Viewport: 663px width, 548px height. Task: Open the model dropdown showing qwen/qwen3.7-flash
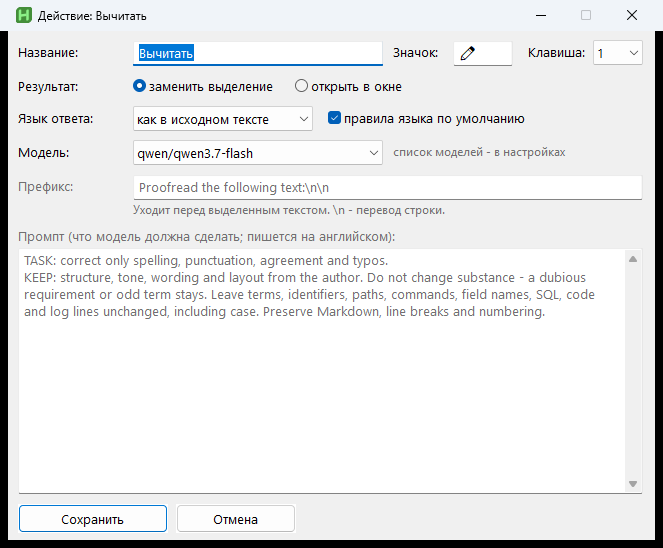tap(258, 153)
